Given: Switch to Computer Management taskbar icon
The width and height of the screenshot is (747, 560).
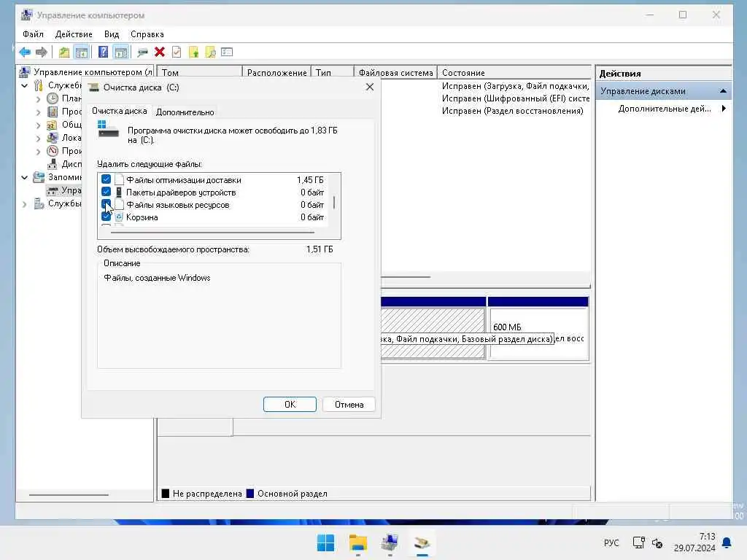Looking at the screenshot, I should 390,542.
